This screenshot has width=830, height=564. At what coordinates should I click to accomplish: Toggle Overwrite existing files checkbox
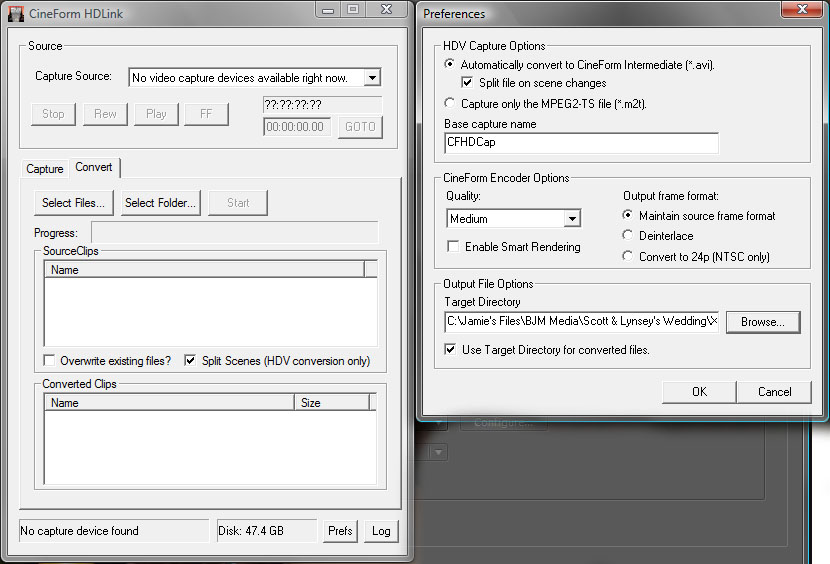click(50, 361)
